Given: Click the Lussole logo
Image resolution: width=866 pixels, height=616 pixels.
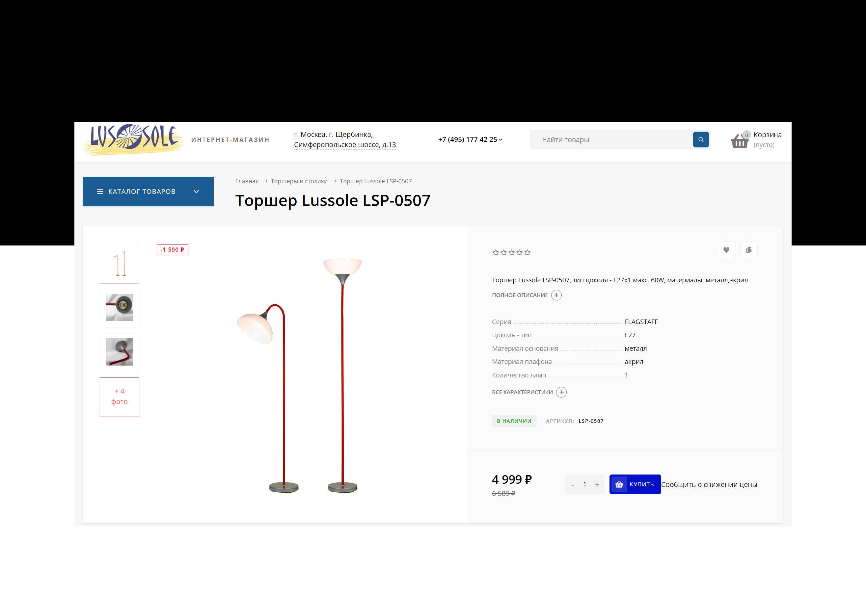Looking at the screenshot, I should 134,139.
